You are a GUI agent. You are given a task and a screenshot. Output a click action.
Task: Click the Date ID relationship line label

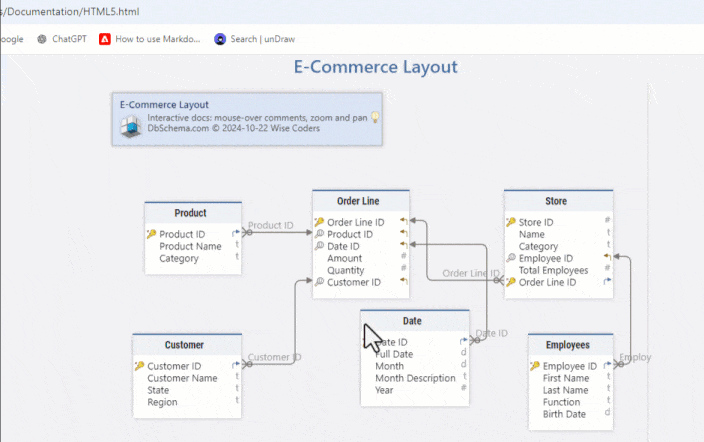click(492, 333)
